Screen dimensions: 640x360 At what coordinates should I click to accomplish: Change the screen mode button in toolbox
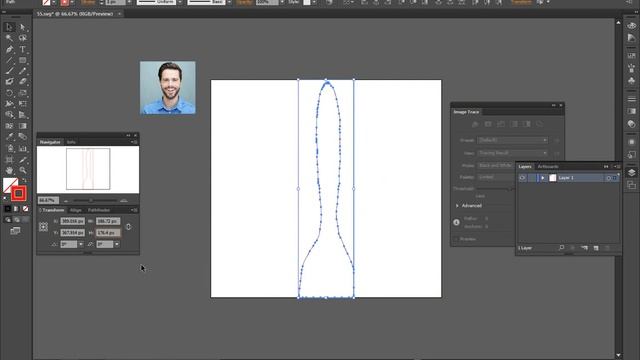point(15,231)
